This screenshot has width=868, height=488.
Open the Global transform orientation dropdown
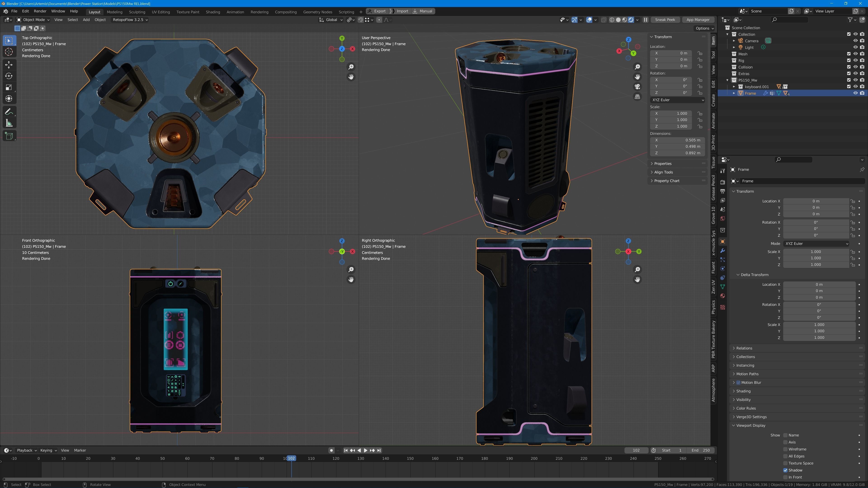pos(331,20)
